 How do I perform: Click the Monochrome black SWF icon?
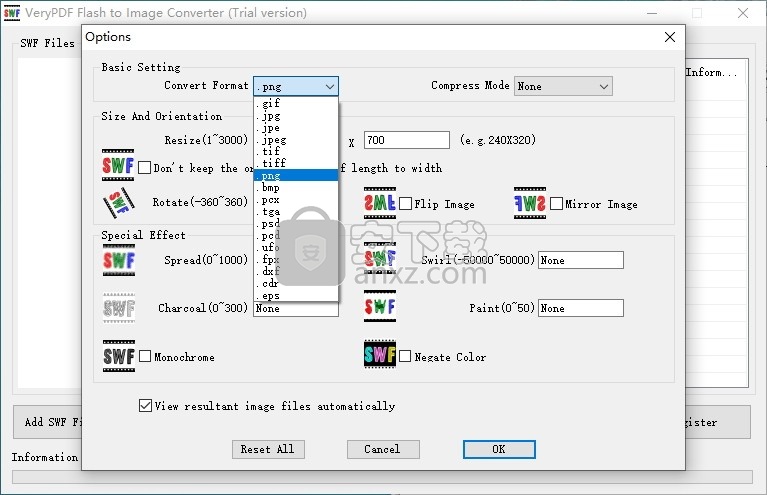pos(118,356)
